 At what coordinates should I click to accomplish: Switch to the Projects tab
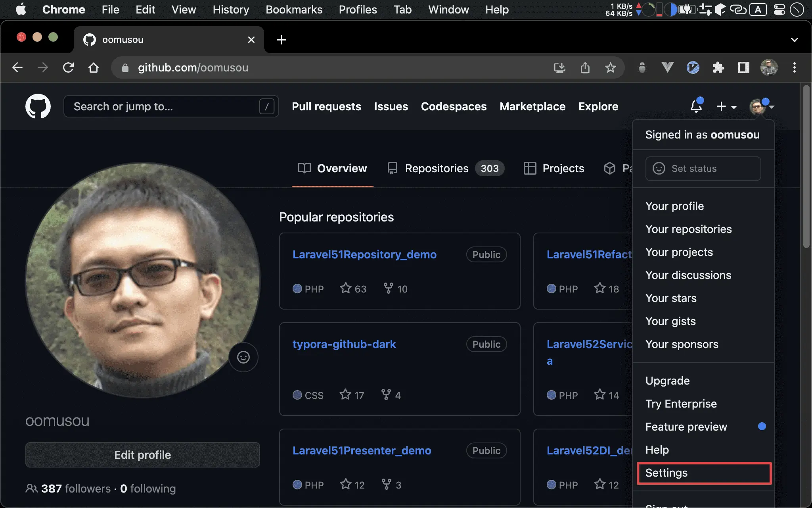(554, 168)
